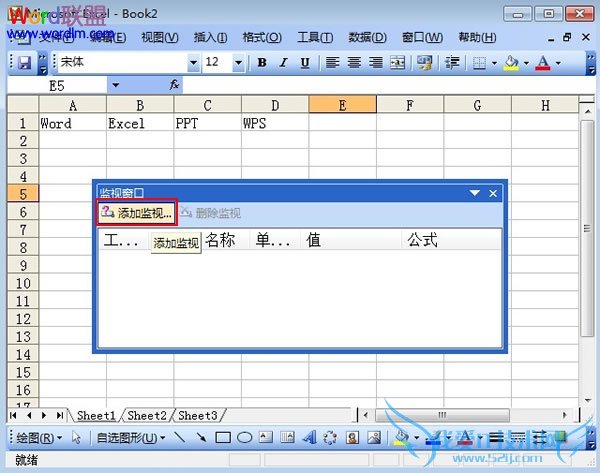The image size is (600, 473).
Task: Insert WordArt from drawing toolbar
Action: point(309,437)
